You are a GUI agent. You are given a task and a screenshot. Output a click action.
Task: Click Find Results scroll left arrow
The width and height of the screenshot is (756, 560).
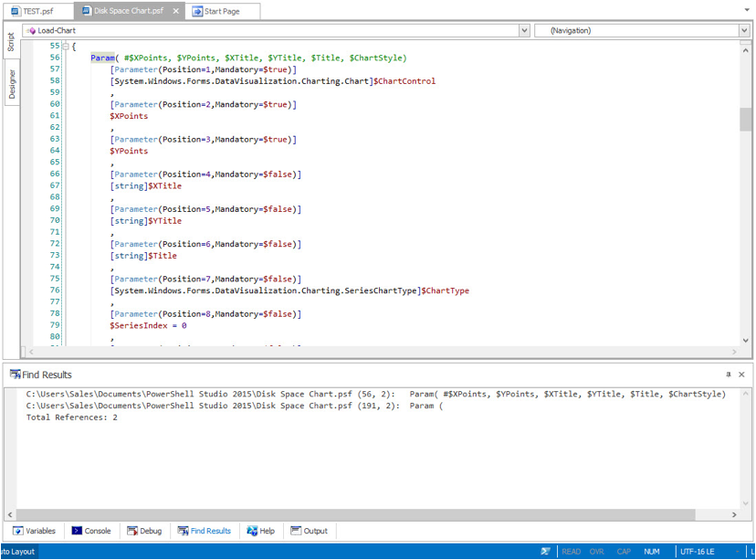point(10,514)
